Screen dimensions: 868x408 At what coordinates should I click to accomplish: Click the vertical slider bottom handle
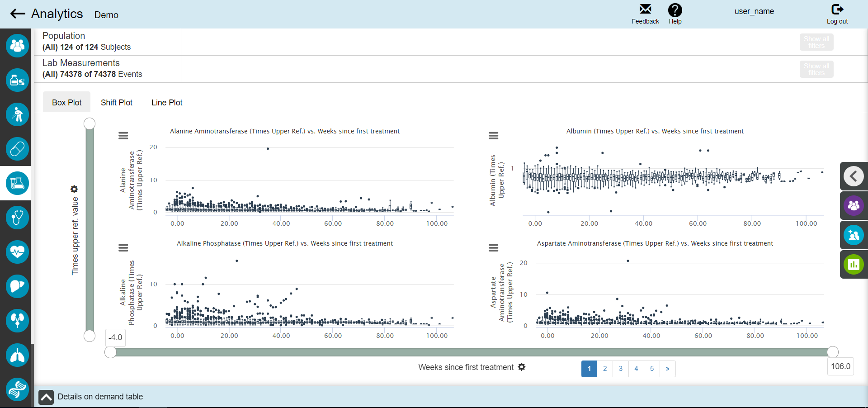pyautogui.click(x=90, y=336)
